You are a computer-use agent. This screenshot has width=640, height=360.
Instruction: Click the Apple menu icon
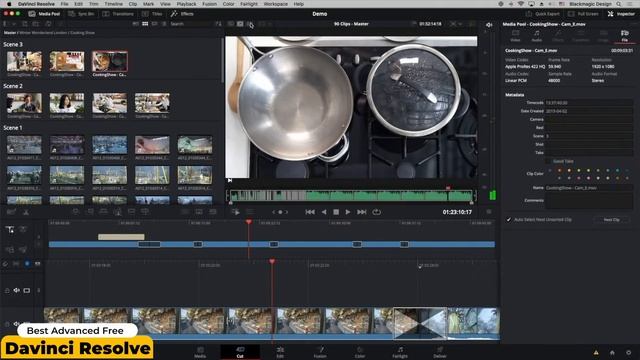(9, 4)
